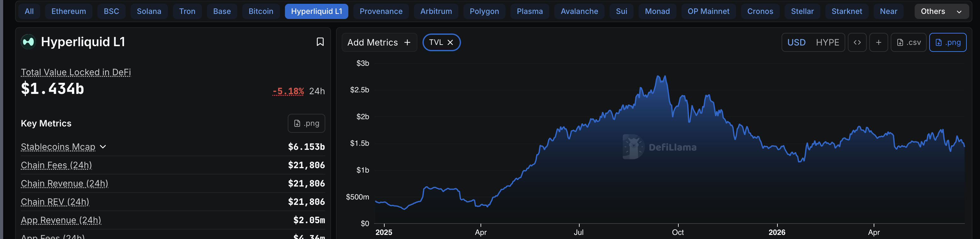This screenshot has width=980, height=239.
Task: Select the All chains tab
Action: coord(29,11)
